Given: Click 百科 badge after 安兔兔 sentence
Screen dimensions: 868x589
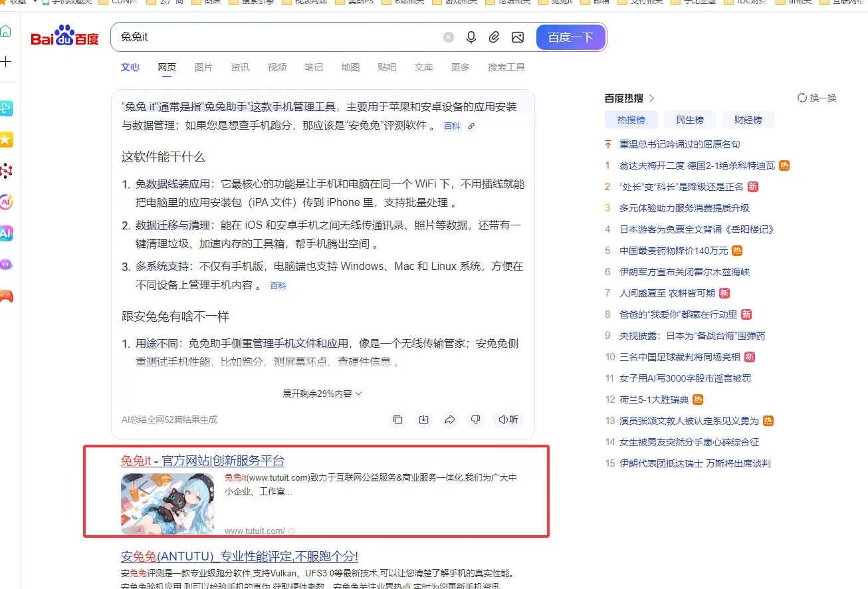Looking at the screenshot, I should 452,126.
